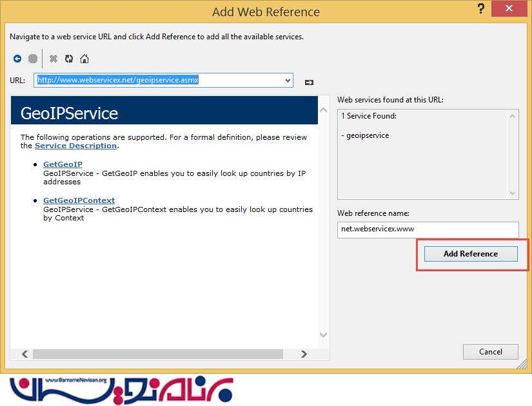Click the Cancel button

click(491, 352)
